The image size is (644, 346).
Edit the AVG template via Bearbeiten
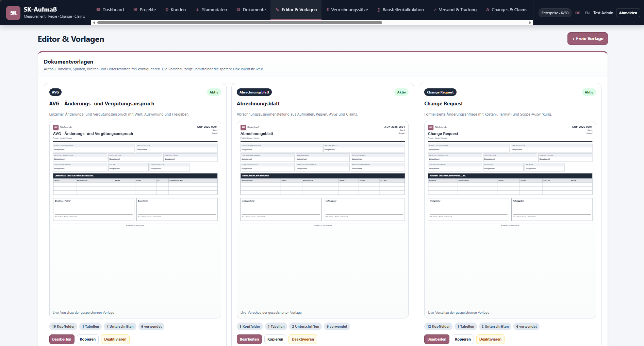click(x=62, y=339)
